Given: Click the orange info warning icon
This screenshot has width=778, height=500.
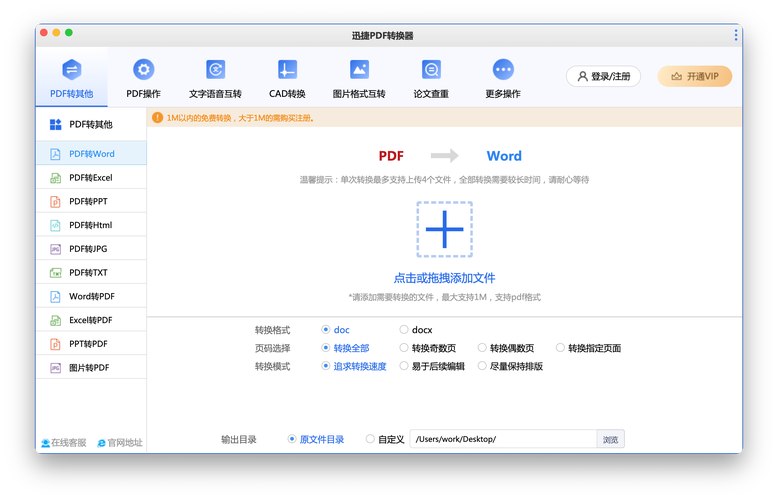Looking at the screenshot, I should pyautogui.click(x=157, y=118).
